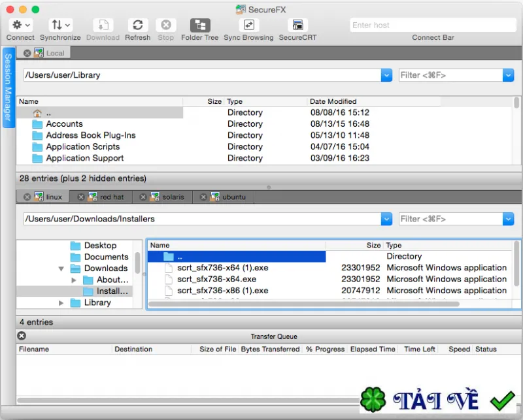Select file scrt_sfx736-x86 (1).exe
Image resolution: width=523 pixels, height=420 pixels.
point(222,290)
